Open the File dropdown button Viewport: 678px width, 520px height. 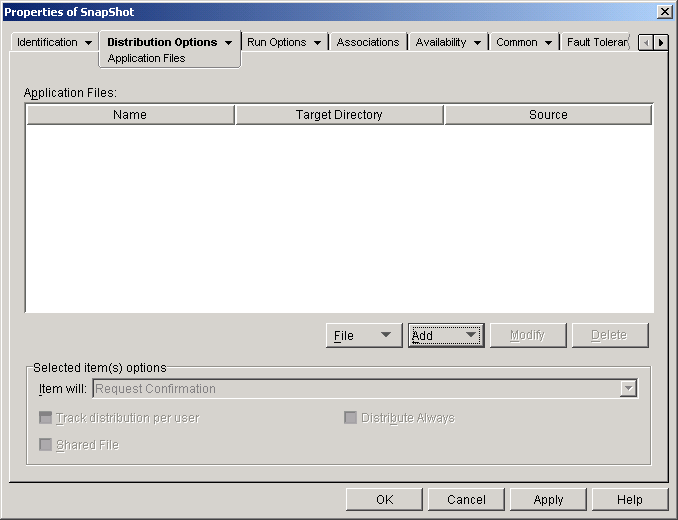[x=364, y=335]
